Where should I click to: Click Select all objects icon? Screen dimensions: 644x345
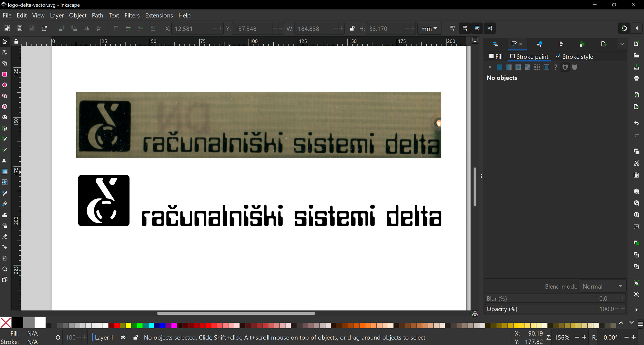(7, 28)
